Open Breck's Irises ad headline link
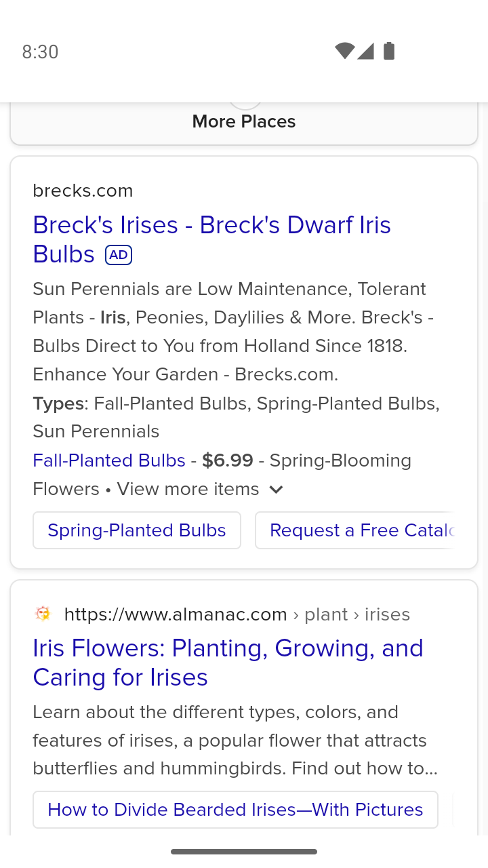 pos(211,239)
